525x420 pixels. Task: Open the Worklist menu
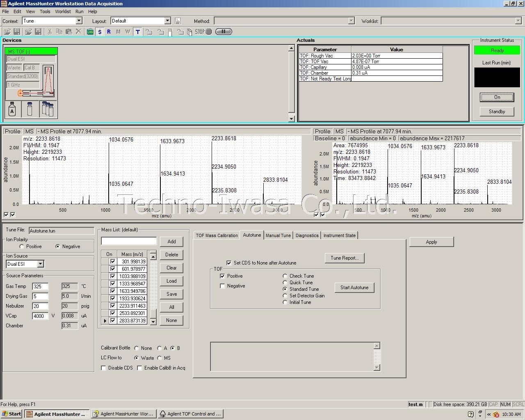[x=63, y=11]
